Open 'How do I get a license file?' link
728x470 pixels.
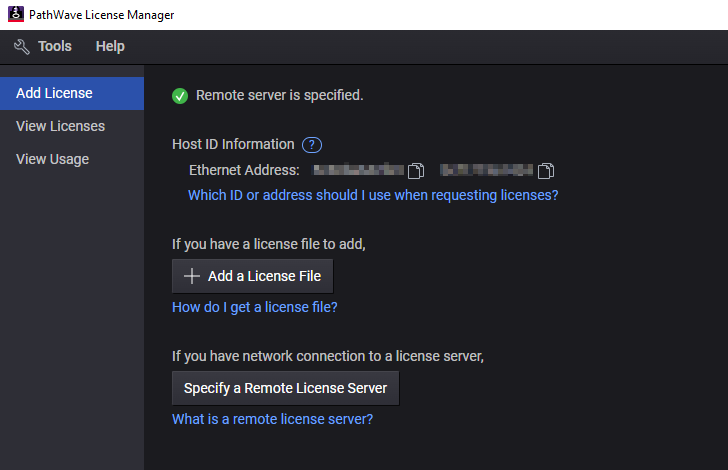click(255, 307)
